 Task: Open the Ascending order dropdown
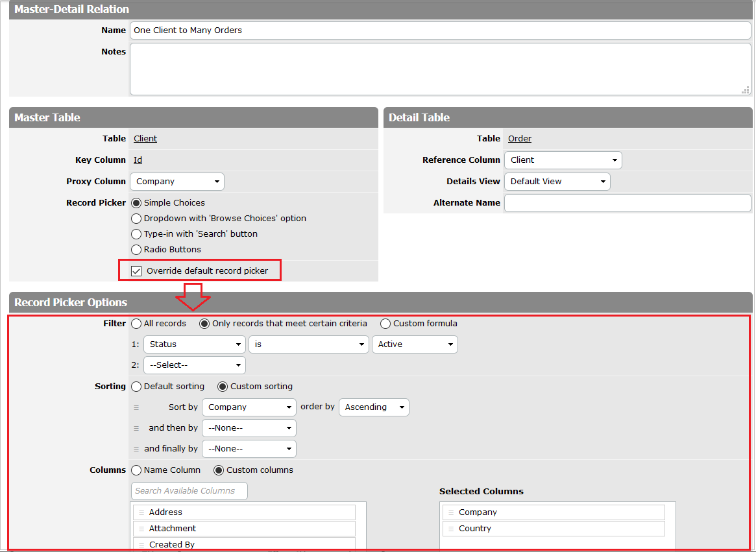tap(374, 407)
